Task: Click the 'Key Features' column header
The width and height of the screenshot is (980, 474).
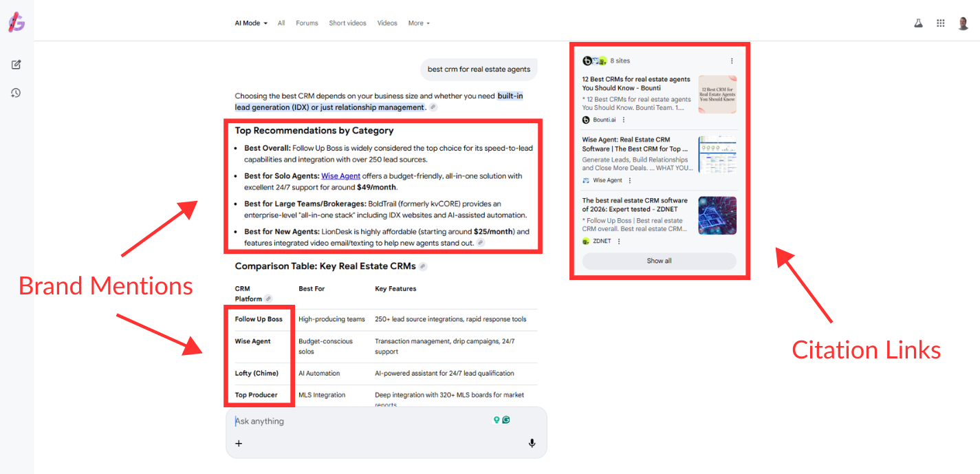Action: coord(395,289)
